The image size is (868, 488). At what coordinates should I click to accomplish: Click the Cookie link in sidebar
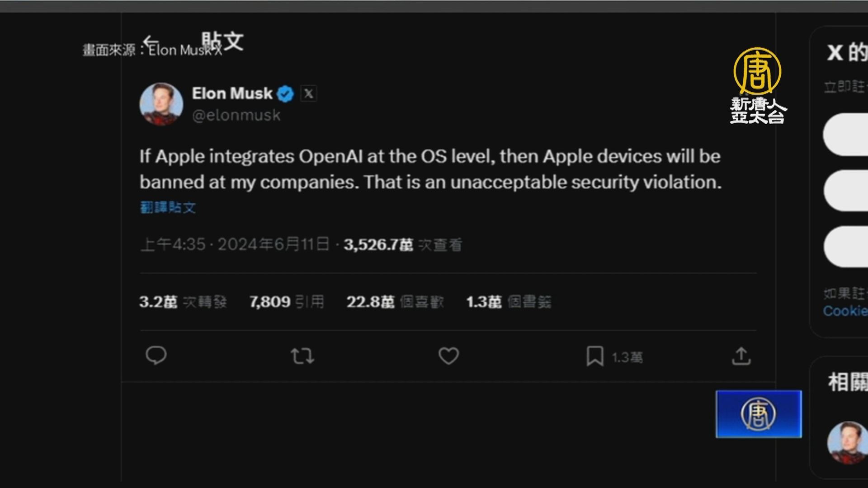(x=844, y=311)
